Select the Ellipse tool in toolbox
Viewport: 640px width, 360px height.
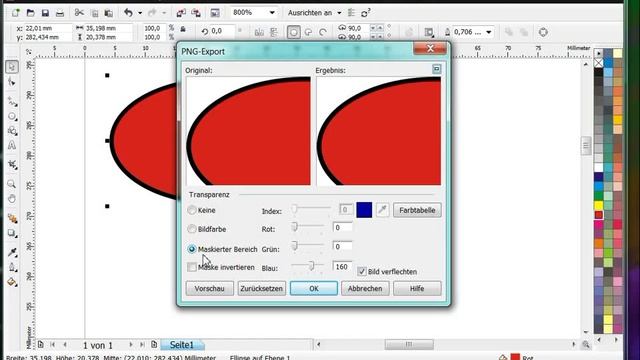pyautogui.click(x=12, y=116)
